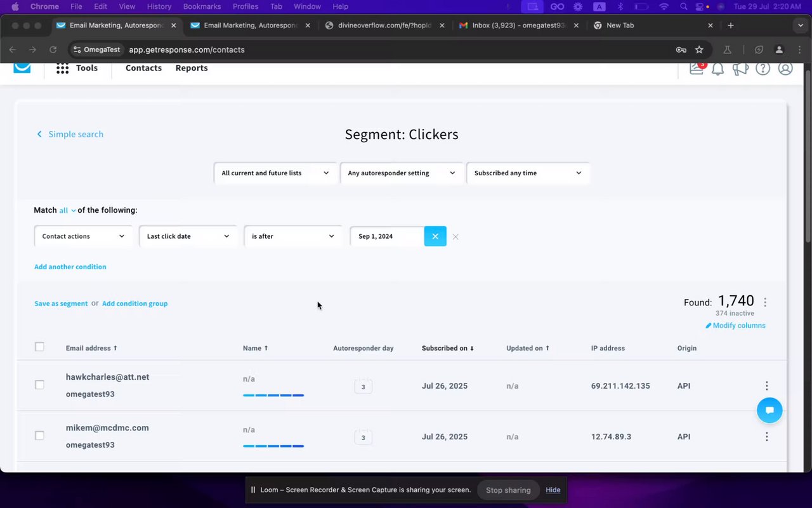Change Match all dropdown
The image size is (812, 508).
[67, 210]
